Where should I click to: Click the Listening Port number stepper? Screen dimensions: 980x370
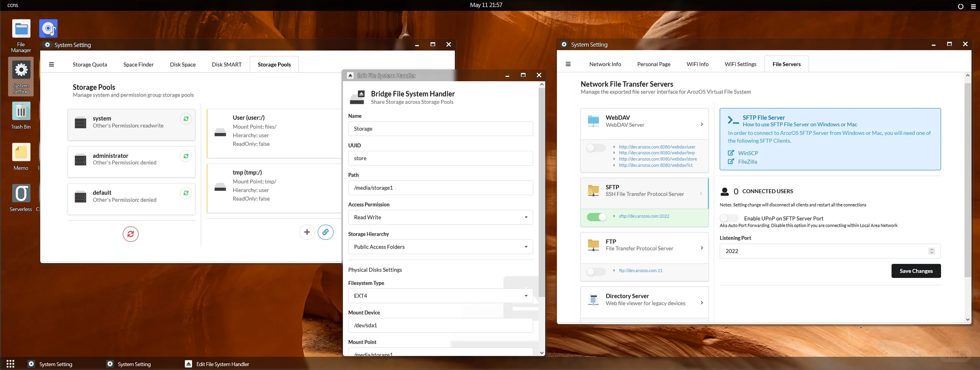pyautogui.click(x=931, y=251)
